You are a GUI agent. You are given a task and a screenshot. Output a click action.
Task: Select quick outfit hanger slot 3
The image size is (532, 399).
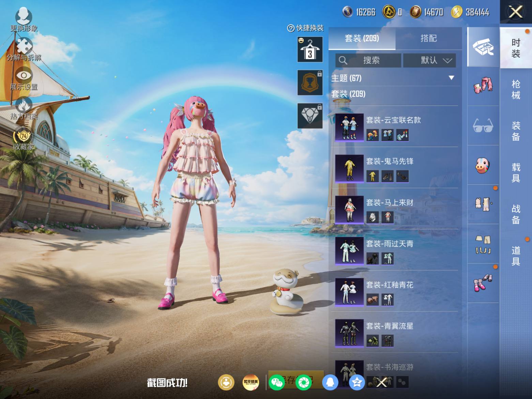tap(310, 49)
